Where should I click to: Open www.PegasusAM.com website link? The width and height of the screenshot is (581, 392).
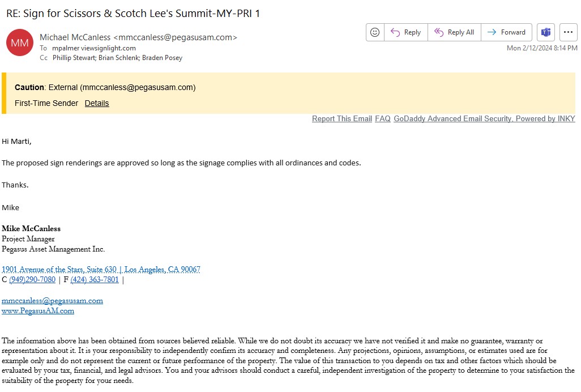click(38, 311)
